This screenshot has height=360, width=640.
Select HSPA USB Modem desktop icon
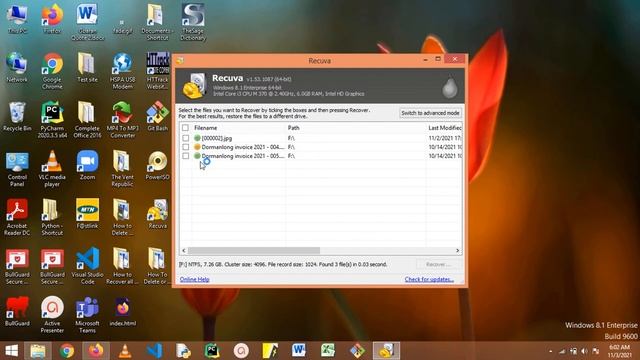[x=122, y=71]
